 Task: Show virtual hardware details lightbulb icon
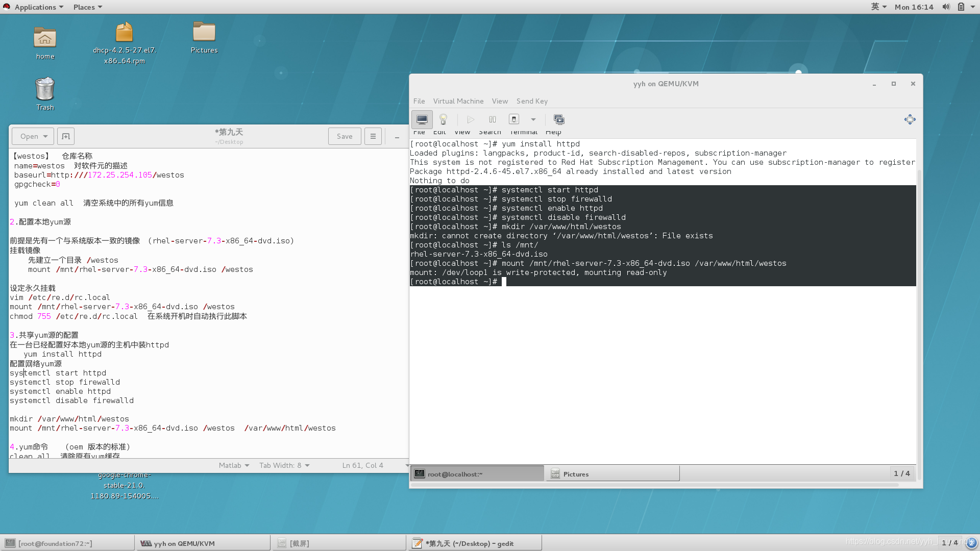point(443,119)
